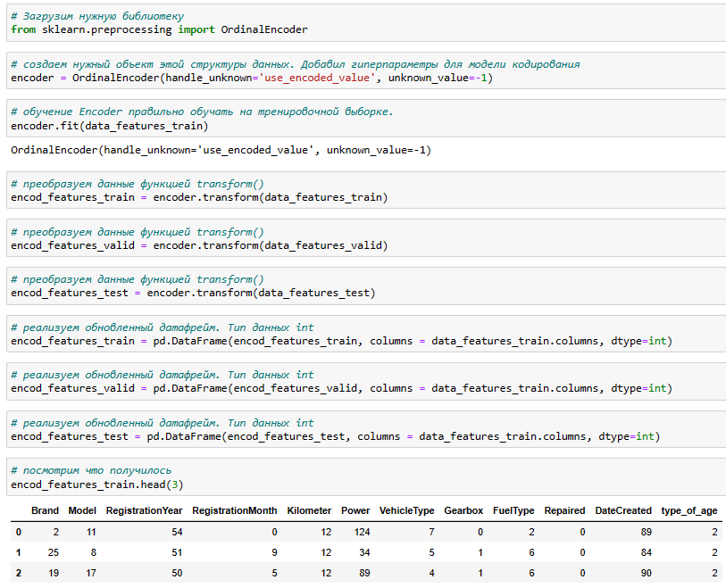Viewport: 726px width, 588px height.
Task: Click the OrdinalEncoder output text line
Action: click(x=221, y=150)
